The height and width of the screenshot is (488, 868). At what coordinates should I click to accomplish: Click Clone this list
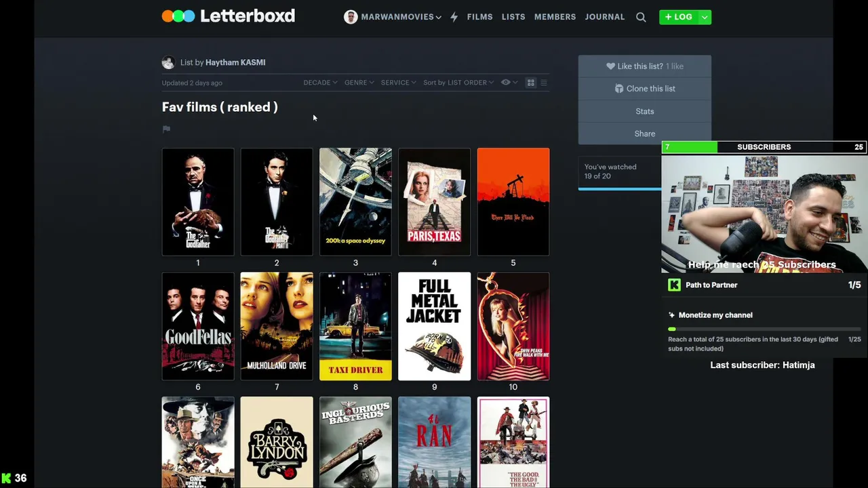645,89
